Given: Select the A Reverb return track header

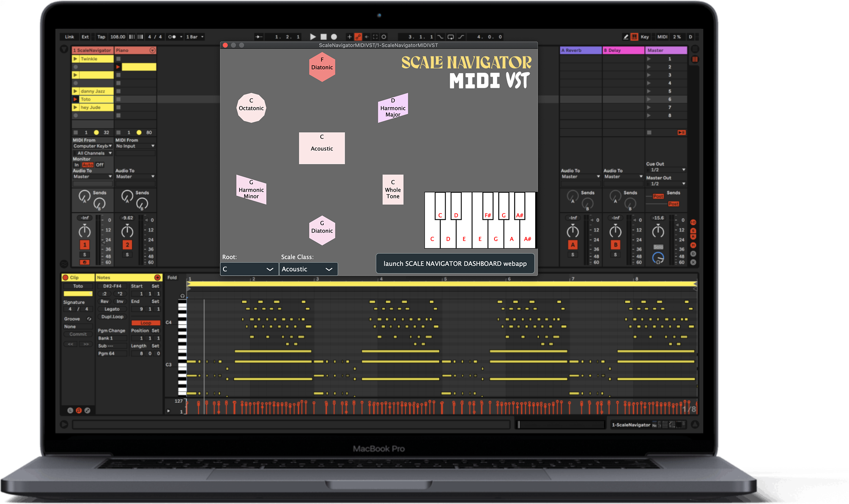Looking at the screenshot, I should 581,50.
